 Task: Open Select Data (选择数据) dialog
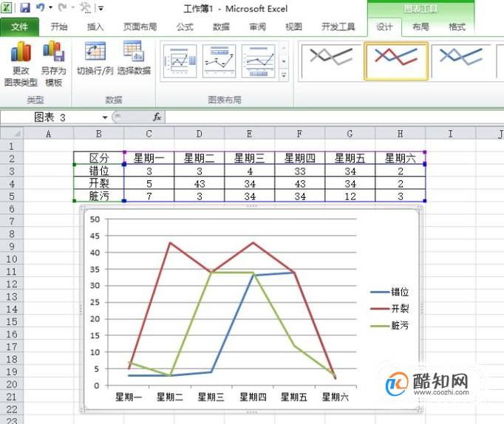point(134,58)
